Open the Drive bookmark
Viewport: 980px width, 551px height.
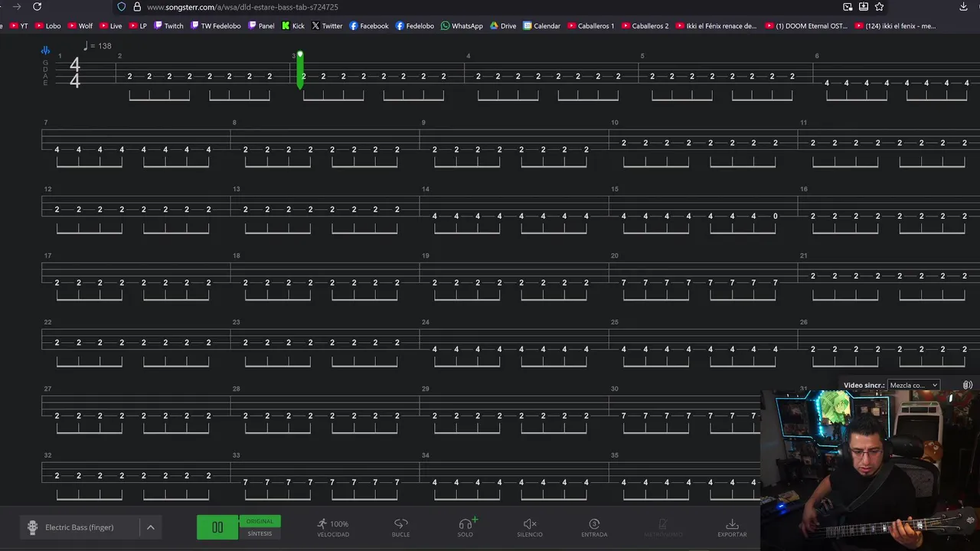click(x=503, y=26)
